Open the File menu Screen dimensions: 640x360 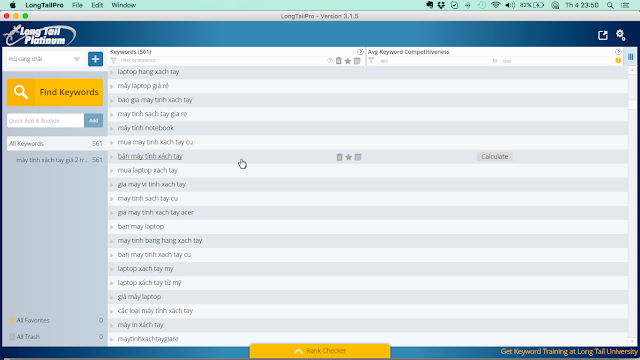pyautogui.click(x=77, y=5)
